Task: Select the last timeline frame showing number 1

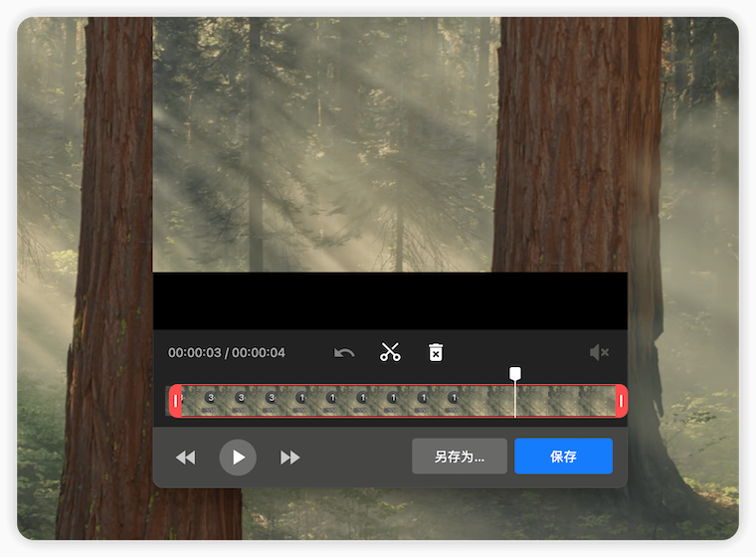Action: point(454,401)
